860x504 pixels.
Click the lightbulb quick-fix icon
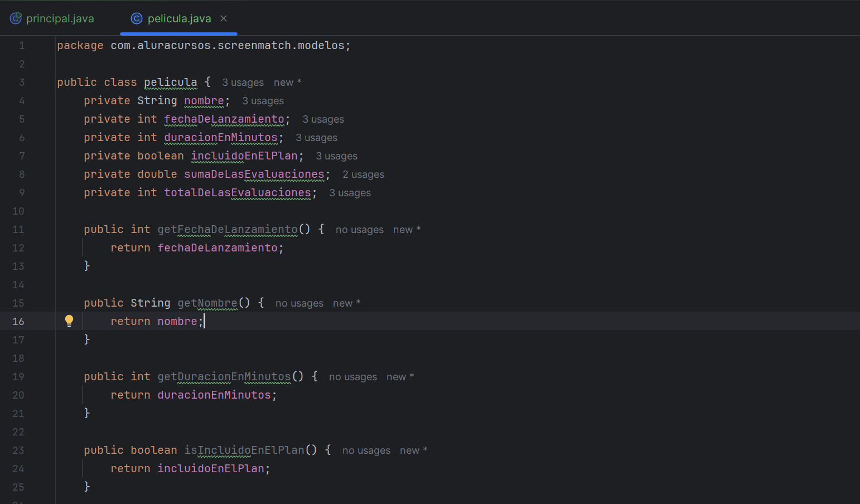[69, 321]
